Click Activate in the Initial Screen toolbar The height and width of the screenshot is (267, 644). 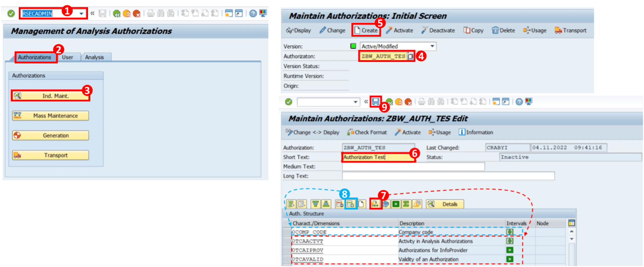point(399,31)
